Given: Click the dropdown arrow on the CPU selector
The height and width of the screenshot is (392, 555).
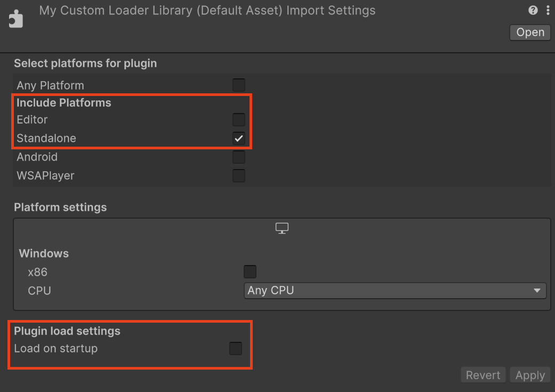Looking at the screenshot, I should [537, 290].
